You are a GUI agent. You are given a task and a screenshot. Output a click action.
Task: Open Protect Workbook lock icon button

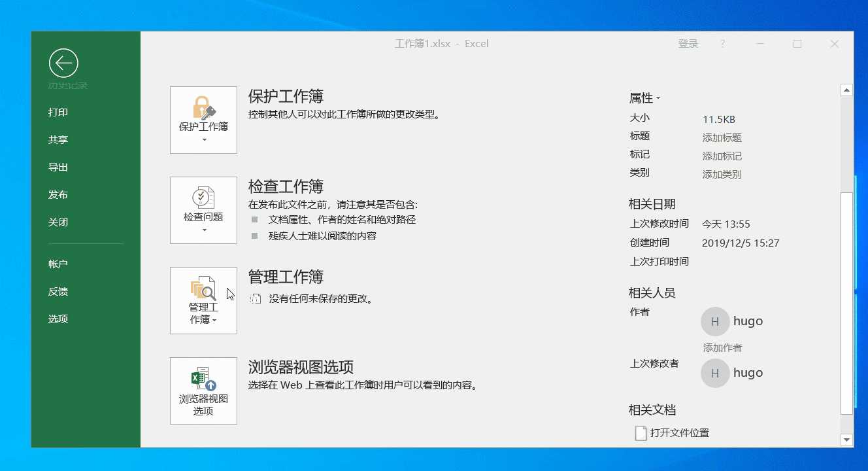click(203, 120)
